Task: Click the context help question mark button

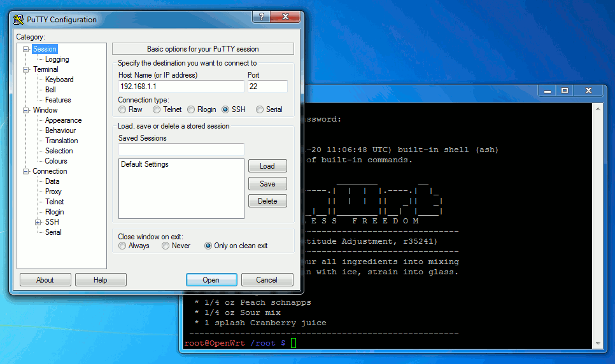Action: click(x=260, y=17)
